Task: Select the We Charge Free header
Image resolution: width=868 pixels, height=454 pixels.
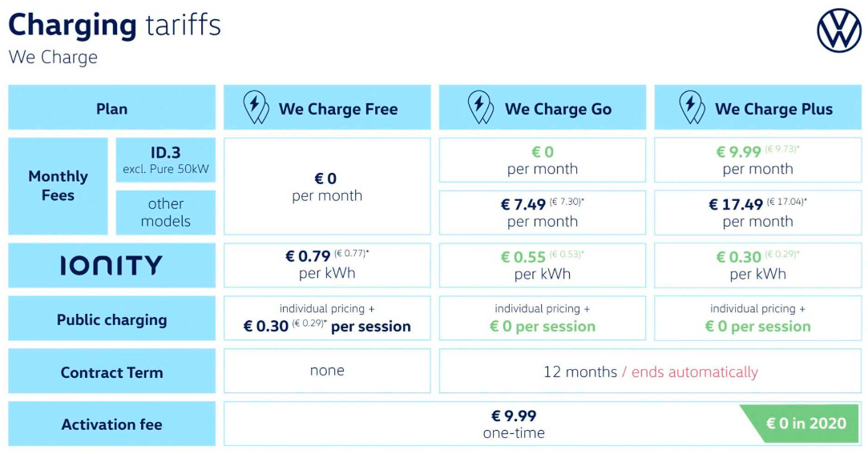Action: point(327,107)
